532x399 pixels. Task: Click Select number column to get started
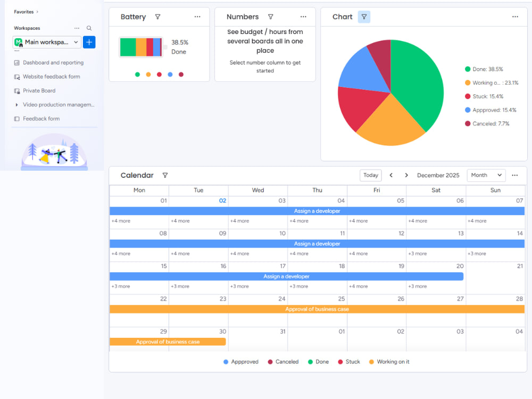[265, 67]
